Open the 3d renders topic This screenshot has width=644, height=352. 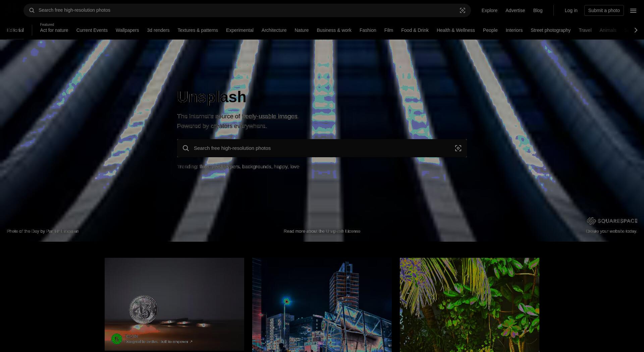(158, 30)
